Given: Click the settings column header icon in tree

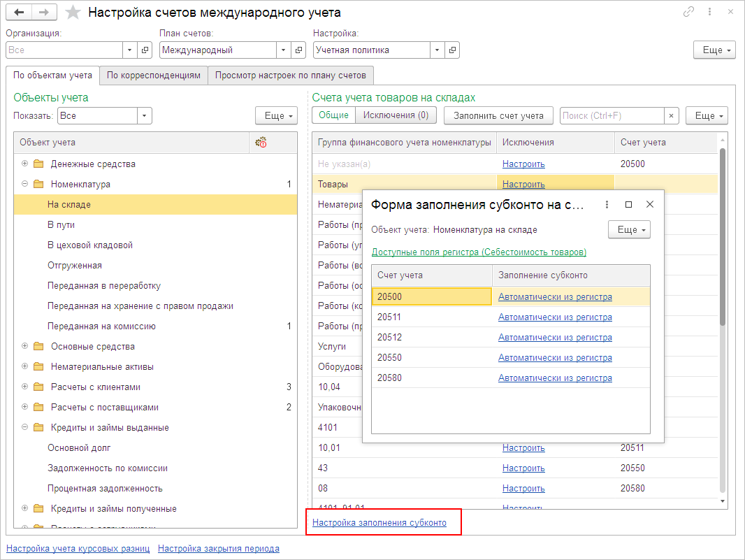Looking at the screenshot, I should click(261, 142).
